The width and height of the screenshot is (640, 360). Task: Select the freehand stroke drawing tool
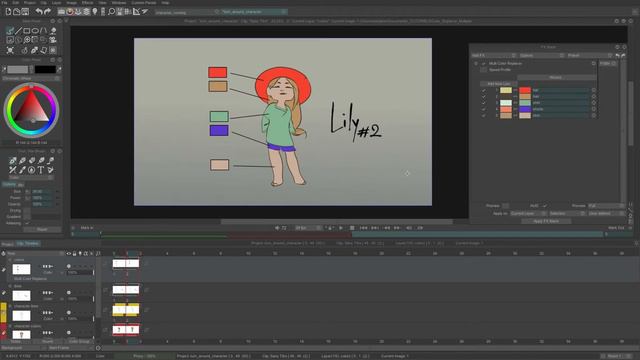tap(10, 31)
